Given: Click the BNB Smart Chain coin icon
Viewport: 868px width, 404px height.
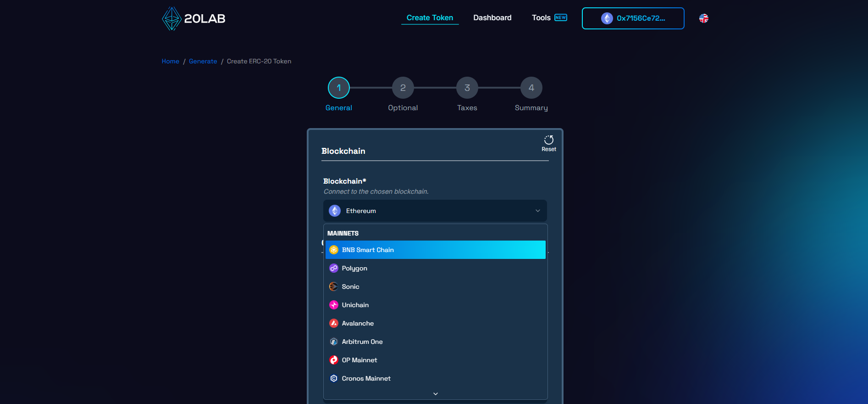Looking at the screenshot, I should (x=334, y=250).
